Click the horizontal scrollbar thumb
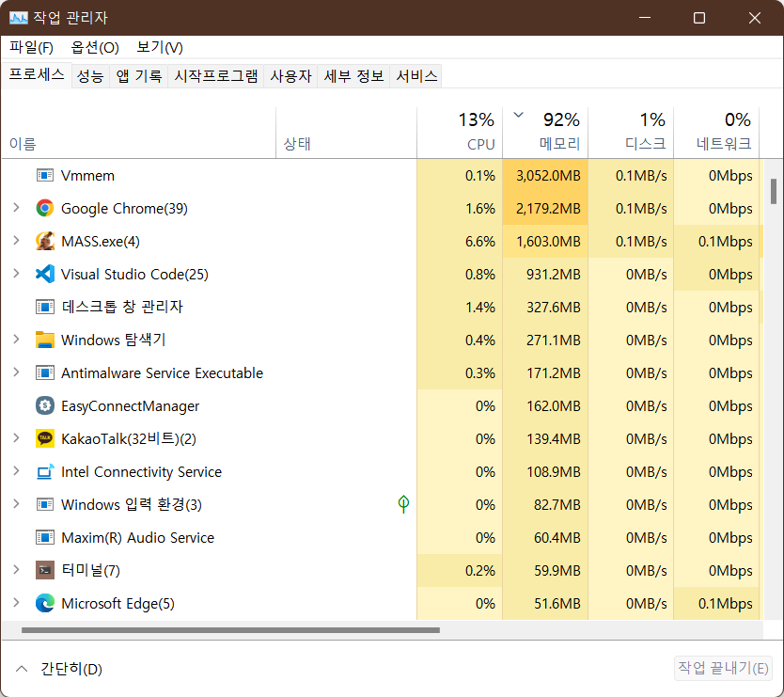Viewport: 784px width, 697px height. pos(230,630)
